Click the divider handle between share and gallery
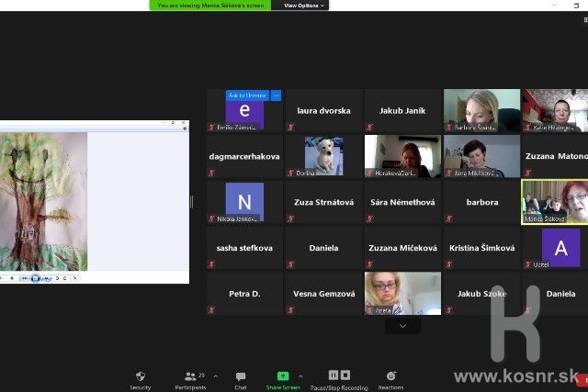588x392 pixels. pos(191,202)
